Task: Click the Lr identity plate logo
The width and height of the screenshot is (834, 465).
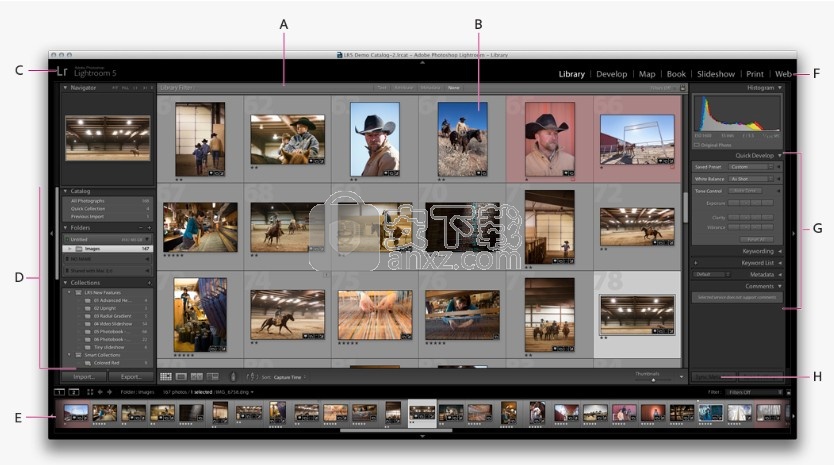Action: (x=62, y=71)
